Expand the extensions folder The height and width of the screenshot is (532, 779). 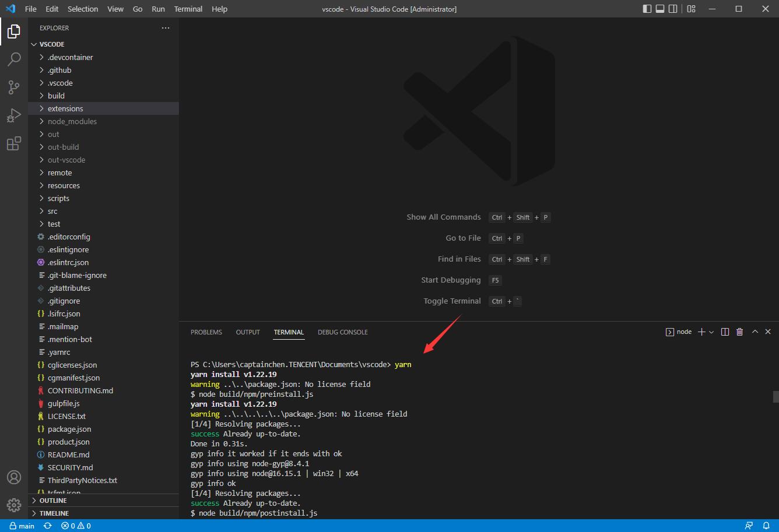pyautogui.click(x=103, y=108)
